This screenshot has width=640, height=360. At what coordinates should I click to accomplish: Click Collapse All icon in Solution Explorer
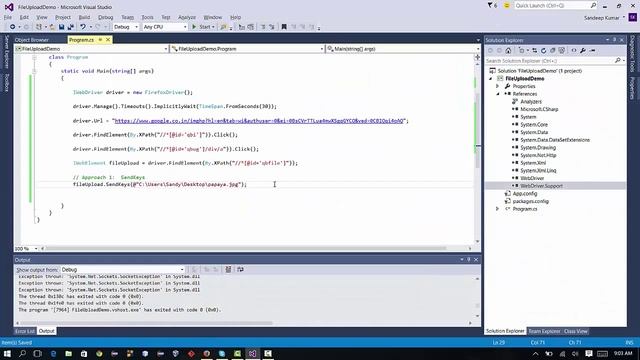click(x=553, y=51)
